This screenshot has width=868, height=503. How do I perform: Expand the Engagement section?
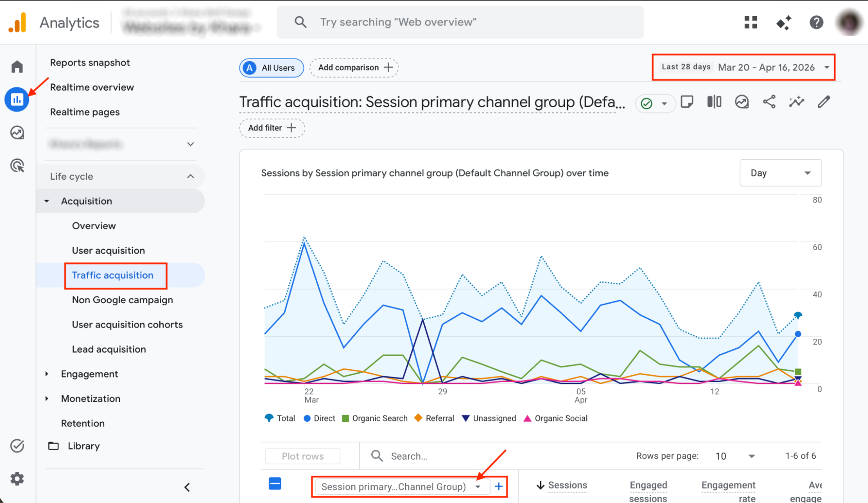(89, 374)
